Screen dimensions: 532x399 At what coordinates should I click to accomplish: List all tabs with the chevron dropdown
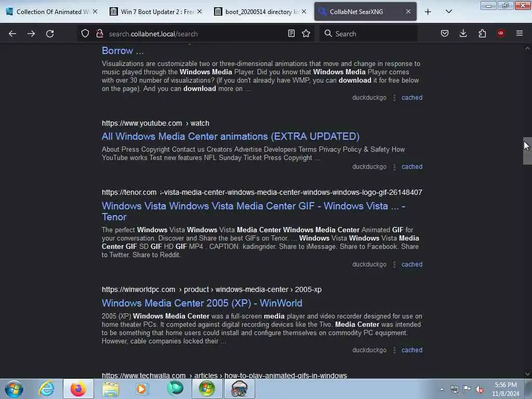click(x=448, y=11)
